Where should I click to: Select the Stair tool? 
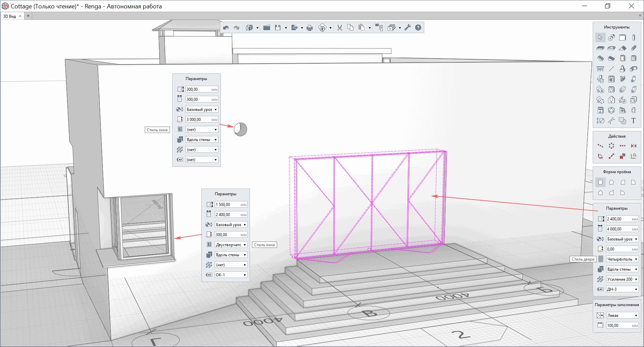600,58
